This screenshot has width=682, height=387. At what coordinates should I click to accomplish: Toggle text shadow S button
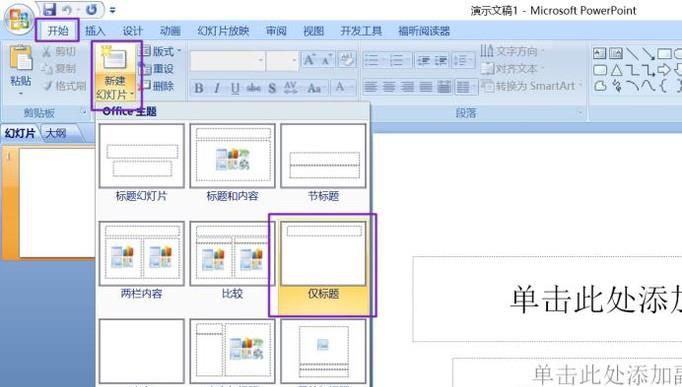[272, 88]
